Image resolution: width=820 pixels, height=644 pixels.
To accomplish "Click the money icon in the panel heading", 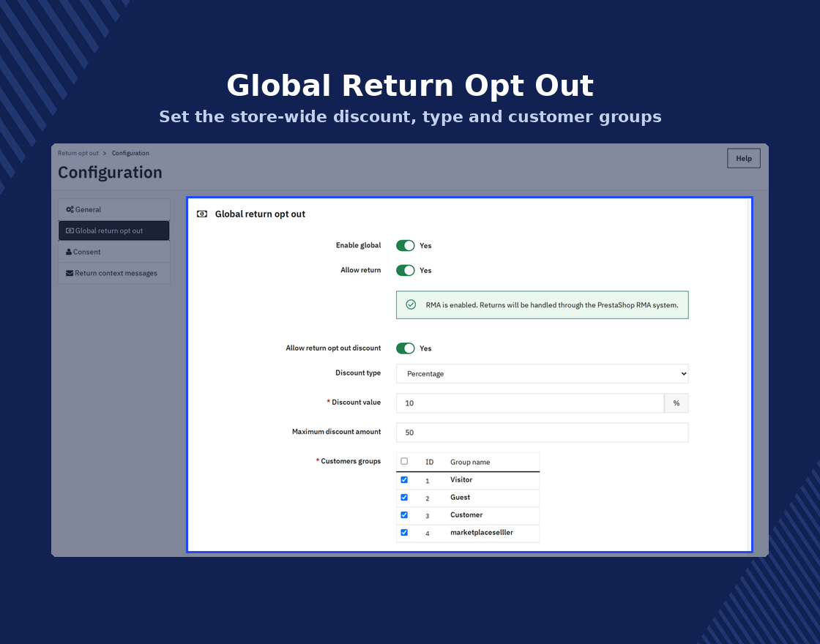I will (x=202, y=214).
